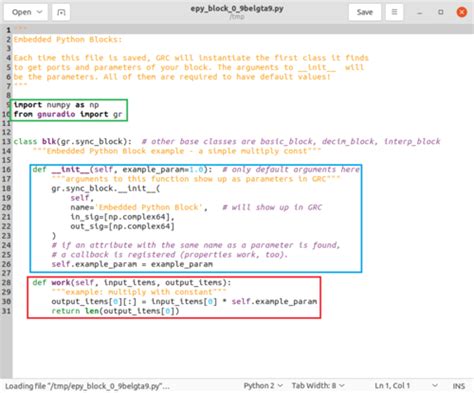
Task: Click the 'in_sig=[np.complex64],' line
Action: (122, 217)
